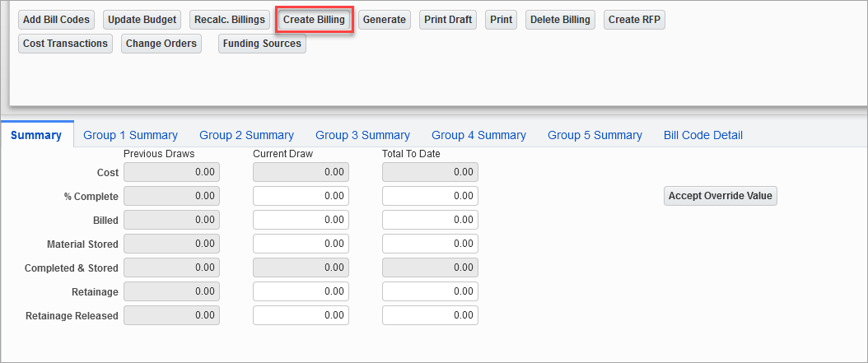Screen dimensions: 868x363
Task: Click the Material Stored row label
Action: click(x=82, y=244)
